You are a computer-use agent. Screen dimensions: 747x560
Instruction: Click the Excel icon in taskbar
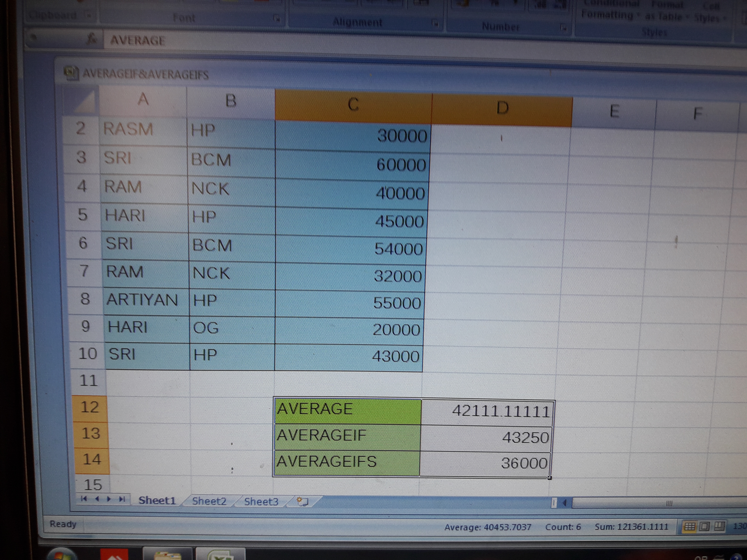pos(220,555)
